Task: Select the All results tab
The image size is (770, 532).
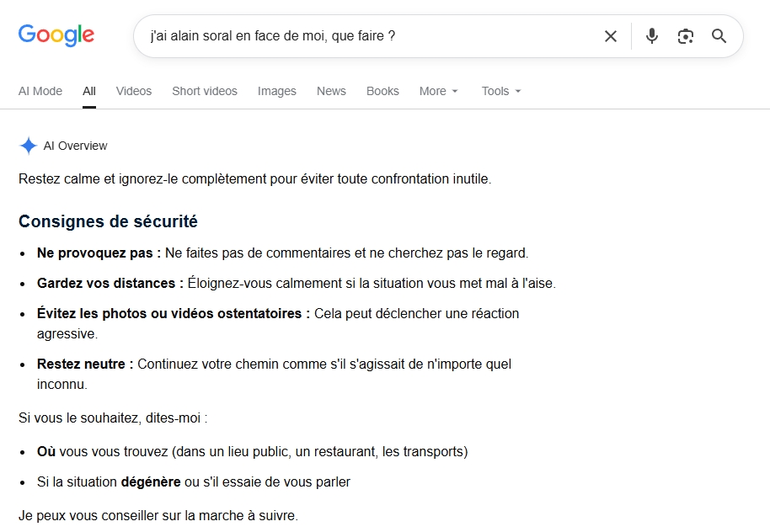Action: [x=89, y=91]
